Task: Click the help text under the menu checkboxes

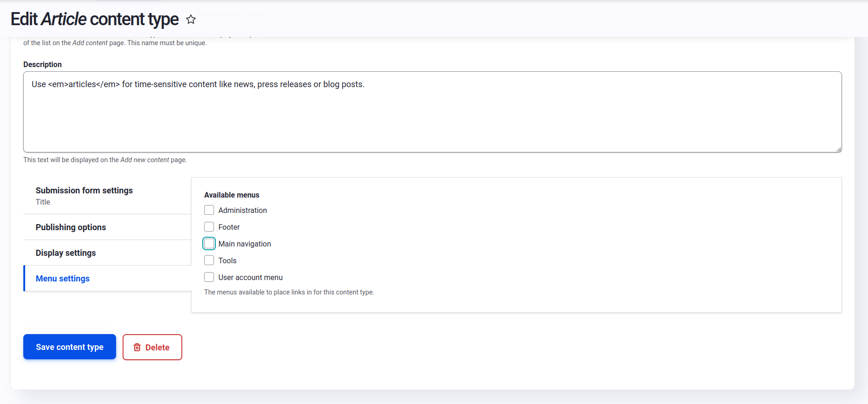Action: tap(289, 292)
